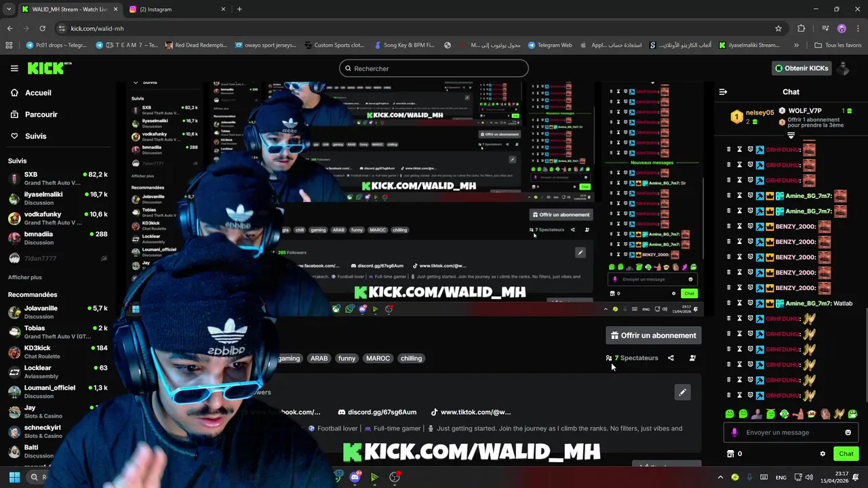The width and height of the screenshot is (868, 488).
Task: Open SXB followed channel
Action: coord(58,178)
